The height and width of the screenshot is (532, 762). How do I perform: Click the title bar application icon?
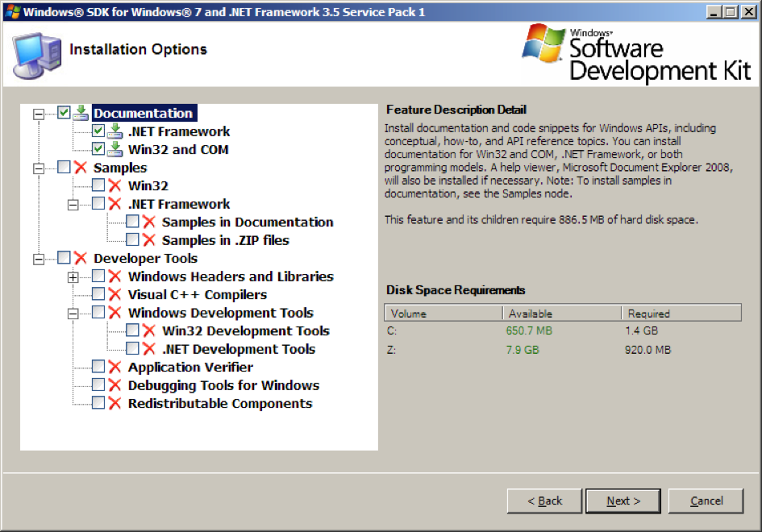point(13,11)
